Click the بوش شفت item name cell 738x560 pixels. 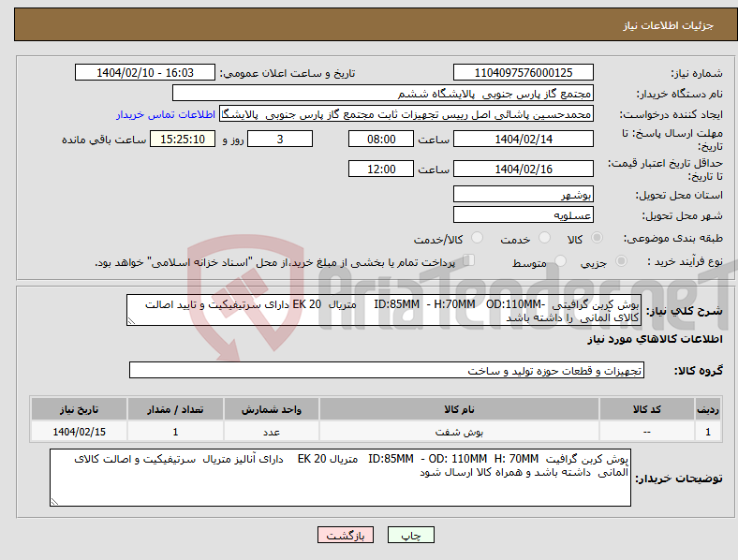pos(459,432)
